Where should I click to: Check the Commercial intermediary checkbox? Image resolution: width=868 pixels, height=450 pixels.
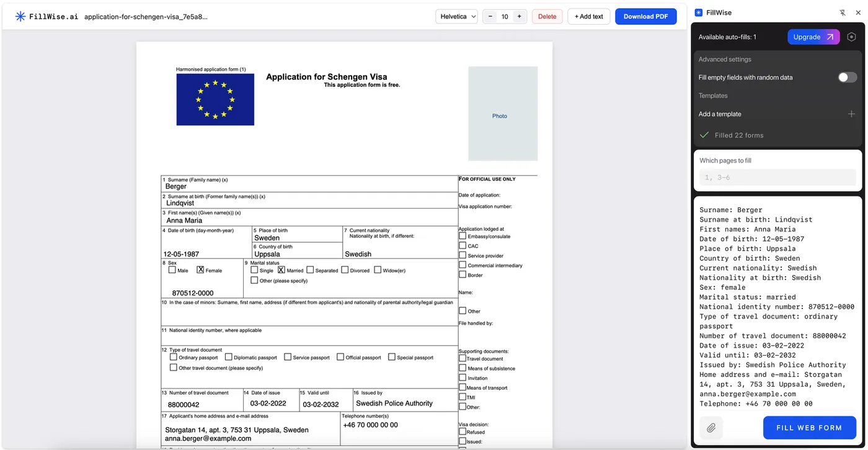coord(463,265)
